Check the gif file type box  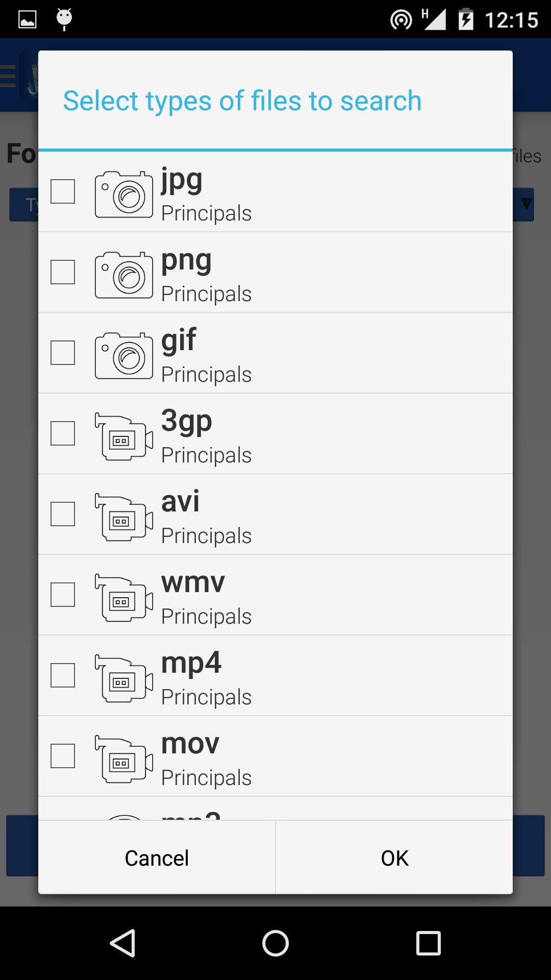[x=63, y=353]
